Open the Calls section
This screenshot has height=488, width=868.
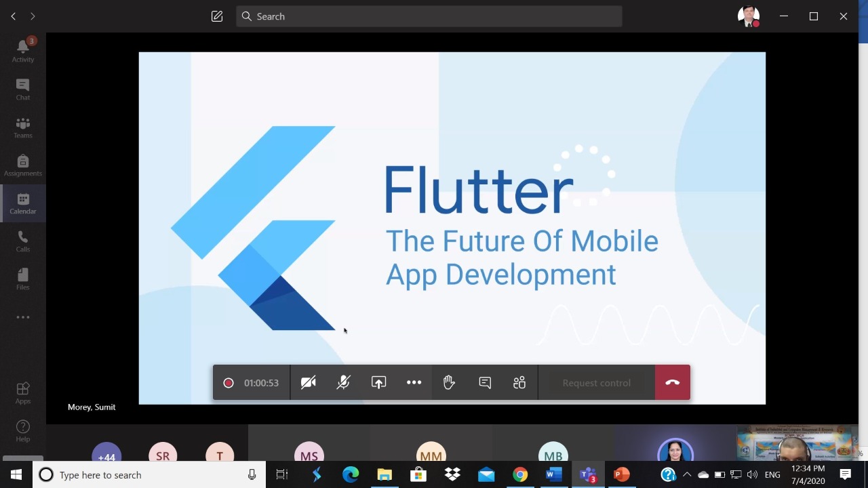coord(22,241)
